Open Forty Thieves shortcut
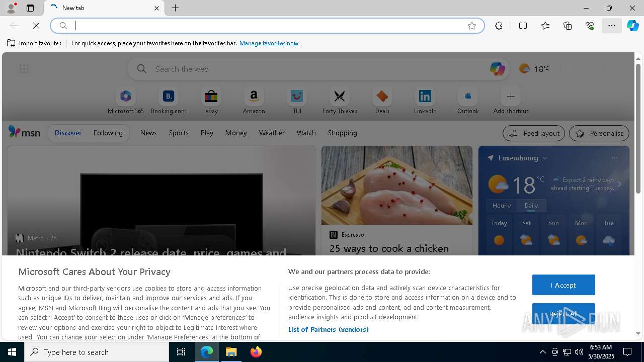 point(340,101)
